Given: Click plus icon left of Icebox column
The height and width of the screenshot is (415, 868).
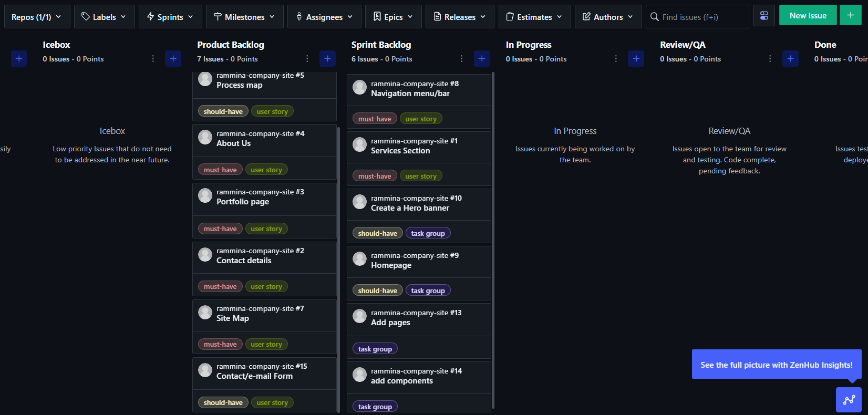Looking at the screenshot, I should pos(19,58).
